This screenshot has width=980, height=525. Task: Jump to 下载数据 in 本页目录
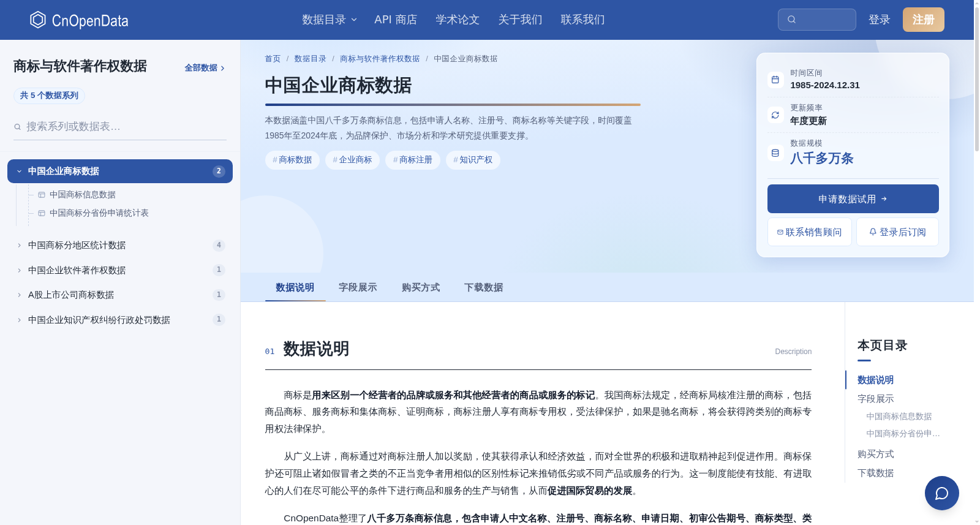875,473
